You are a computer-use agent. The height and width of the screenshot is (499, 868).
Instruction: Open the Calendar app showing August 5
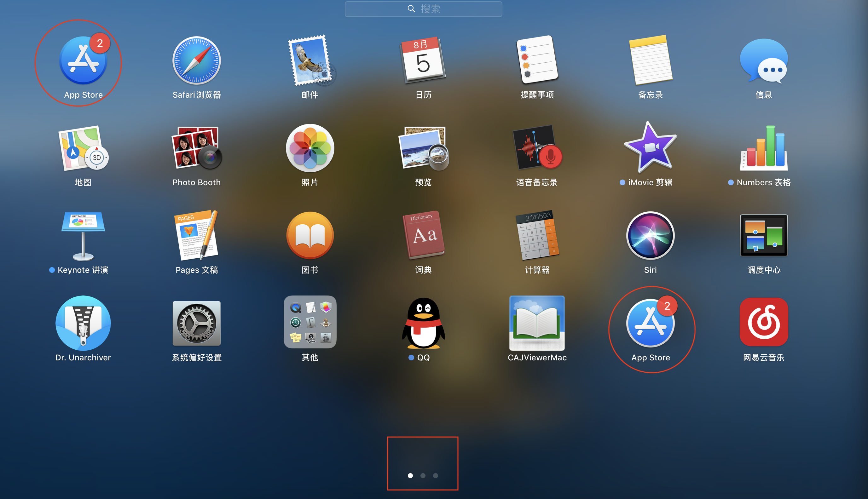click(423, 61)
